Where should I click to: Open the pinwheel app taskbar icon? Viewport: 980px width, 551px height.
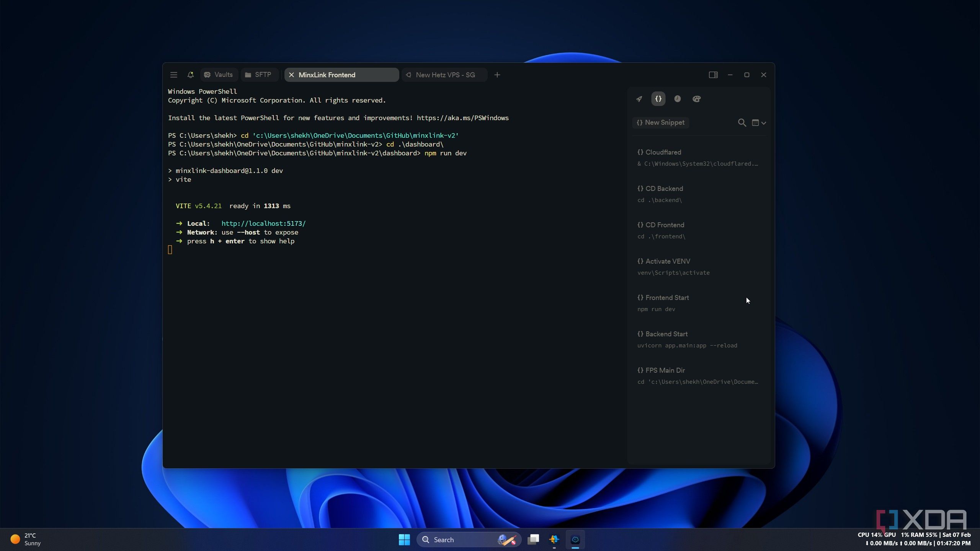coord(554,540)
